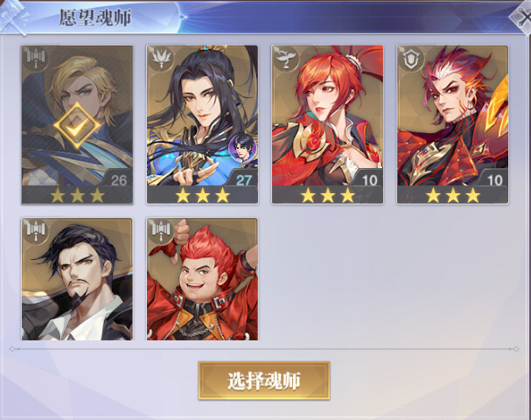This screenshot has height=420, width=531.
Task: Click three-star rating on orange-haired girl card
Action: click(x=327, y=195)
